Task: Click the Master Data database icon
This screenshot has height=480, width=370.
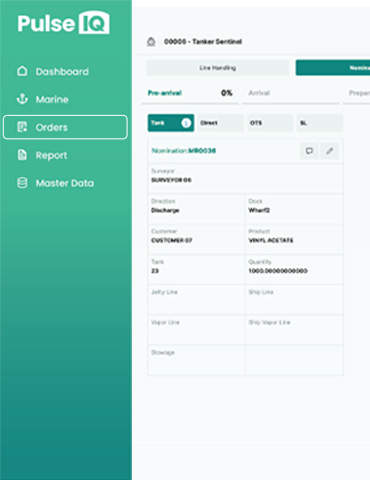Action: tap(22, 183)
